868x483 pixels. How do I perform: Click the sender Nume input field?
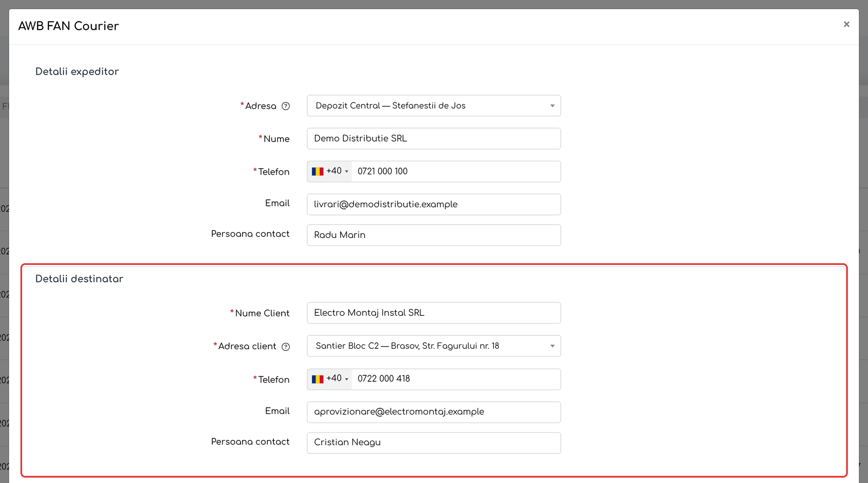(x=434, y=139)
